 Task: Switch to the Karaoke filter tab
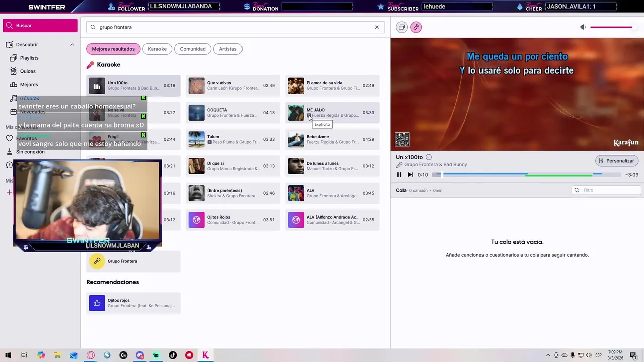pyautogui.click(x=157, y=49)
